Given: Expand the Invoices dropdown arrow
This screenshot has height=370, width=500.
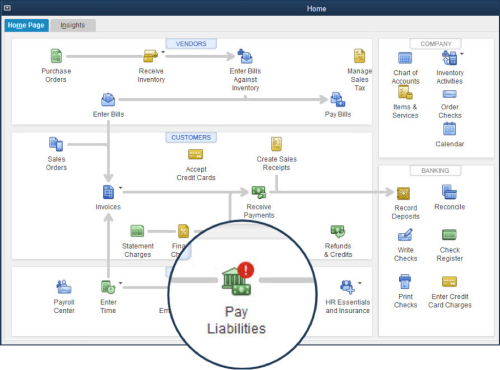Looking at the screenshot, I should point(121,188).
